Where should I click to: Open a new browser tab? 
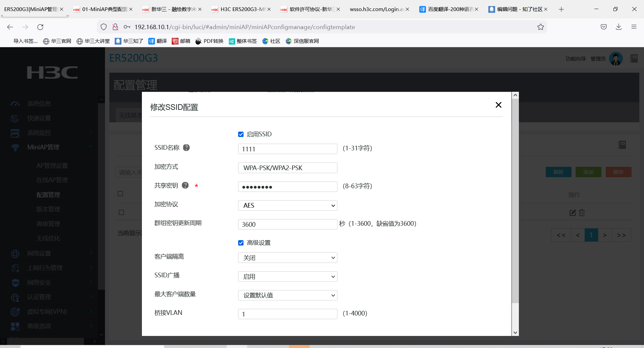pos(561,9)
